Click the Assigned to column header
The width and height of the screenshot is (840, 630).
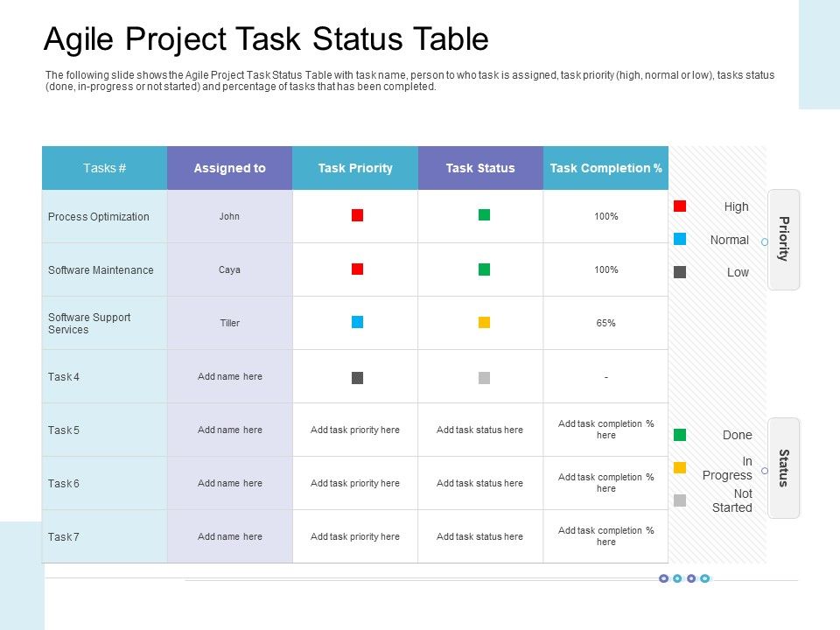(229, 168)
